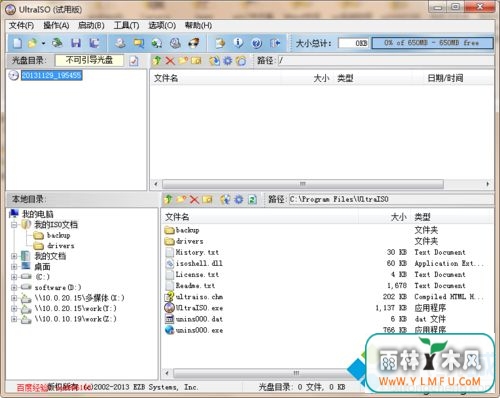Expand the \\10.0.20.15\多媒体(X:) node
Image resolution: width=500 pixels, height=398 pixels.
click(14, 298)
